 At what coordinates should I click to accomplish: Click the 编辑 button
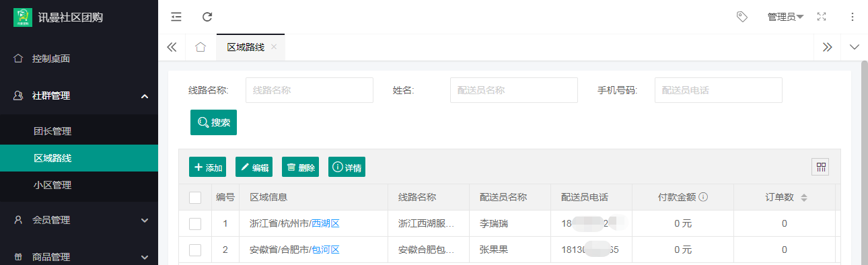coord(254,167)
